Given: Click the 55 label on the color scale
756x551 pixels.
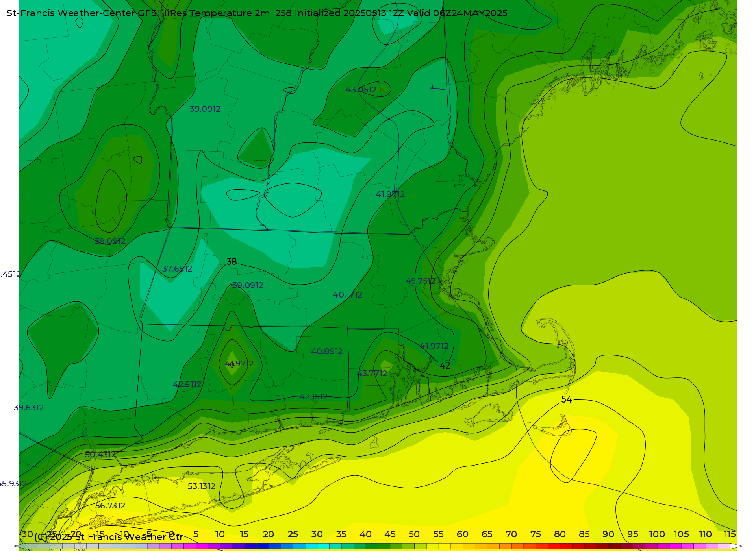Looking at the screenshot, I should point(438,534).
